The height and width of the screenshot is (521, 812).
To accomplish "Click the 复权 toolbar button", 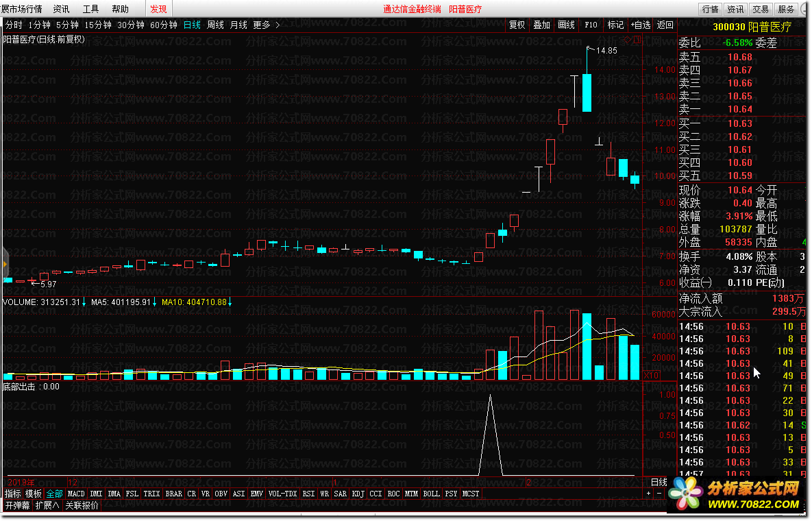I will (x=517, y=25).
